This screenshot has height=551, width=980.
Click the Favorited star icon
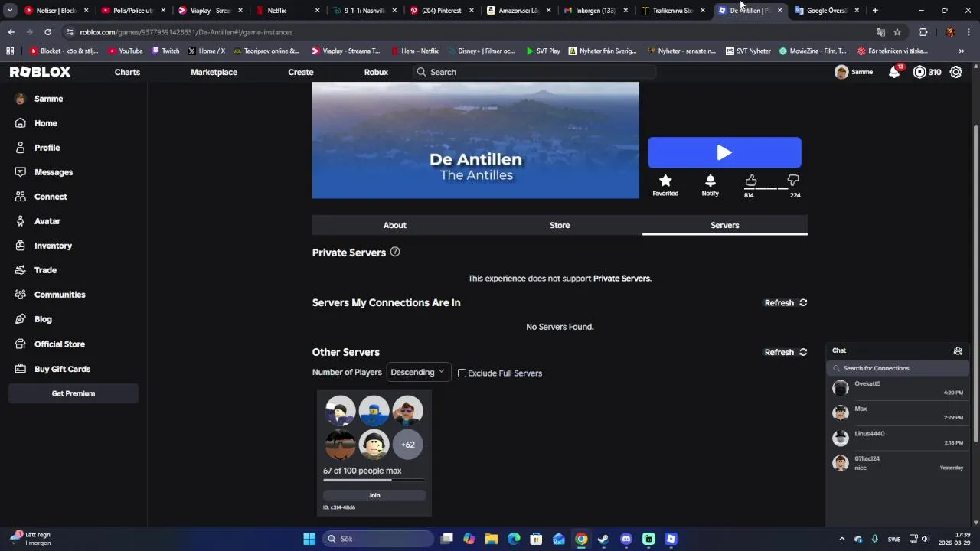tap(665, 181)
